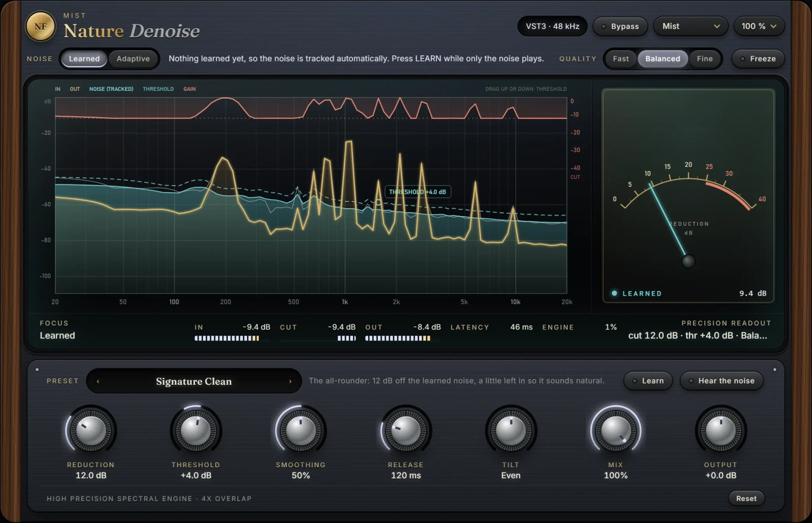
Task: Go to the previous preset with left arrow
Action: pyautogui.click(x=98, y=381)
